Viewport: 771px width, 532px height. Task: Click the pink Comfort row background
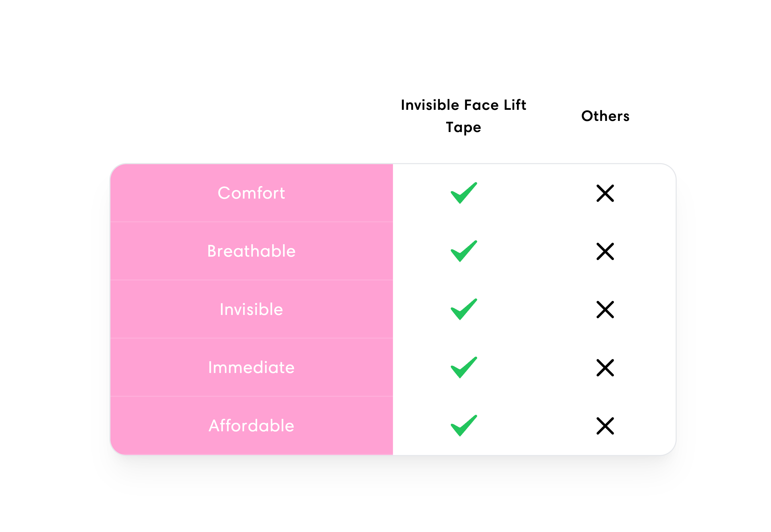pyautogui.click(x=251, y=193)
